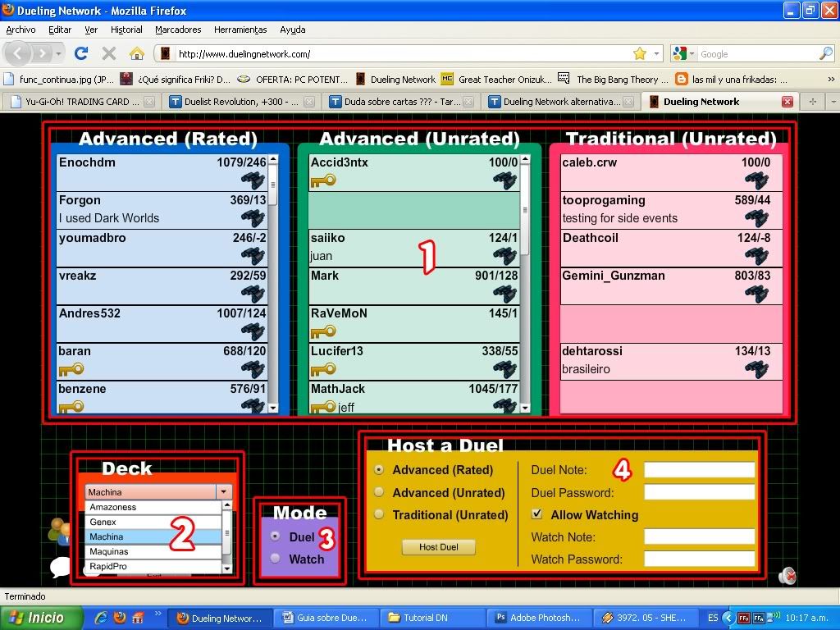Image resolution: width=840 pixels, height=630 pixels.
Task: Spectate Gemini_Gunzman's duel via binoculars icon
Action: point(756,294)
